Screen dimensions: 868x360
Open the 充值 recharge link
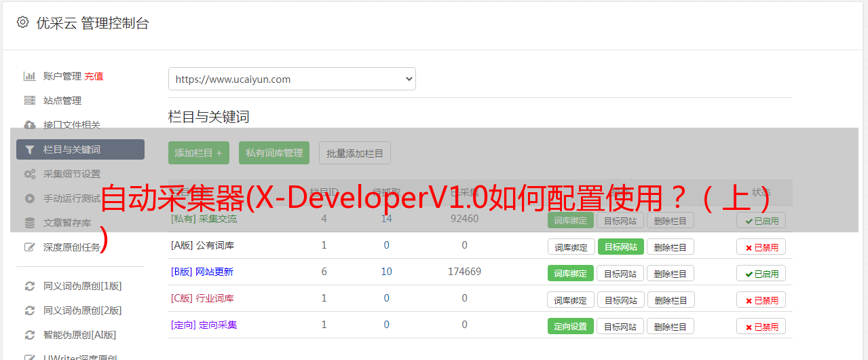(94, 76)
